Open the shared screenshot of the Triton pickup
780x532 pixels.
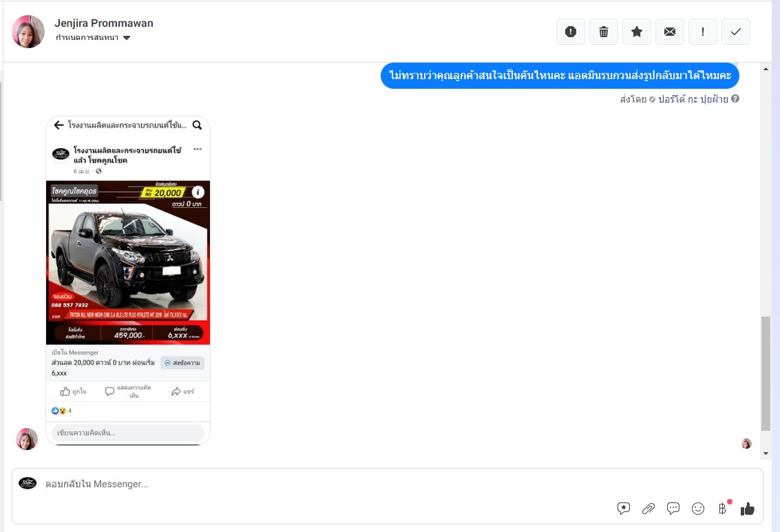[128, 280]
